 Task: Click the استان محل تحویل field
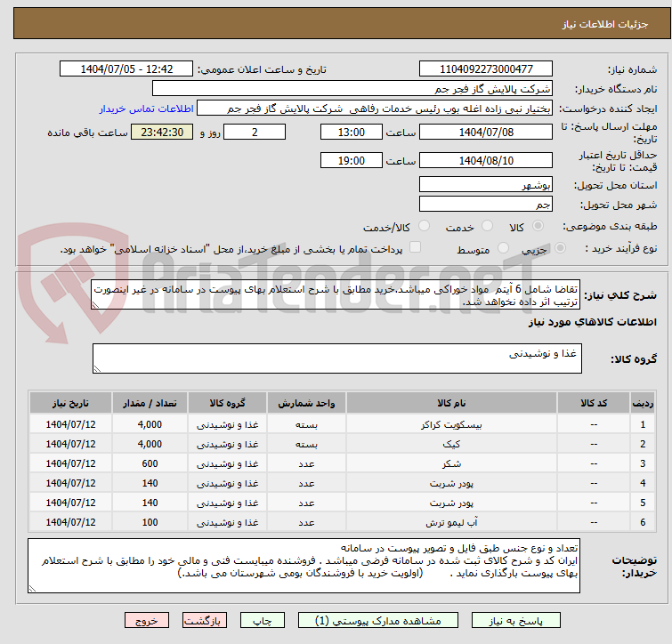click(486, 184)
